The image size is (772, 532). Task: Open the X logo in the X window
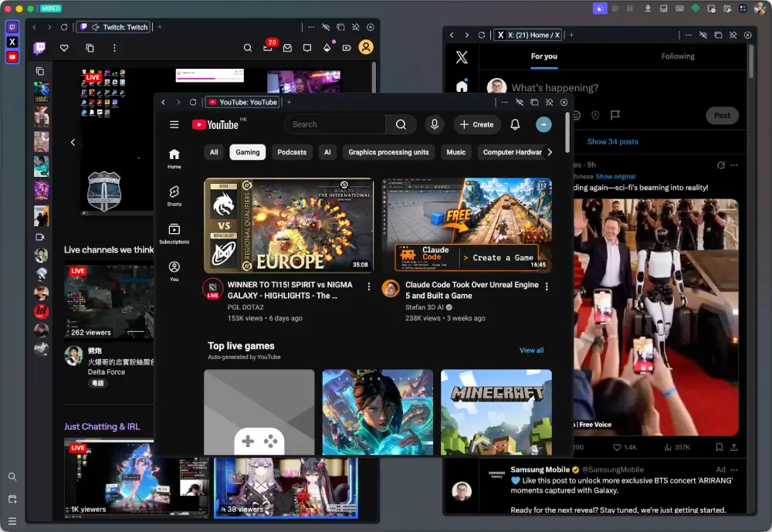(x=462, y=57)
